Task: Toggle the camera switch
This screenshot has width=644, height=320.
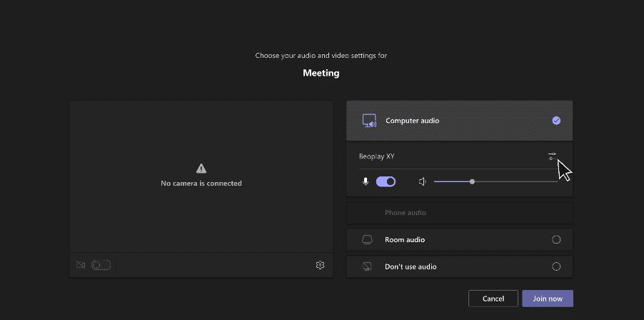Action: (101, 265)
